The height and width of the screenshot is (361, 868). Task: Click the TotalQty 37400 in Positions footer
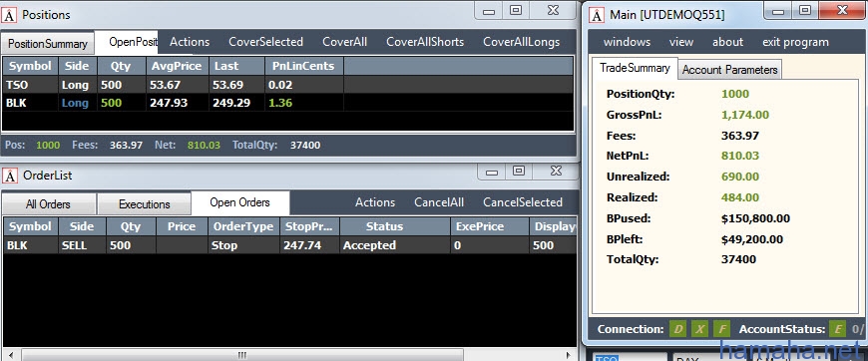pos(305,145)
